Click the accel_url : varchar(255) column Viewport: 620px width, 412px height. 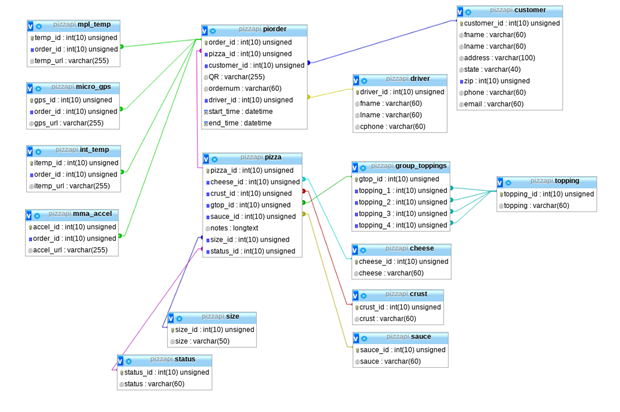click(68, 250)
